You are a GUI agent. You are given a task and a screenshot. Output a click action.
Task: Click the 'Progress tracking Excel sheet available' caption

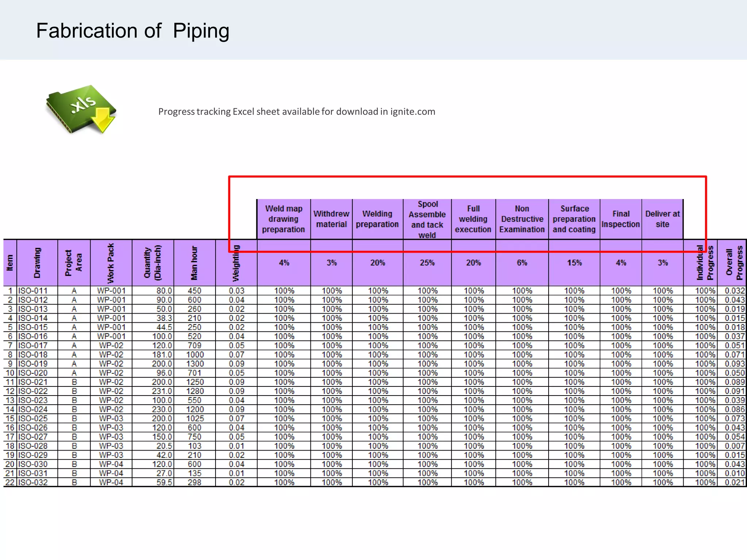[297, 112]
